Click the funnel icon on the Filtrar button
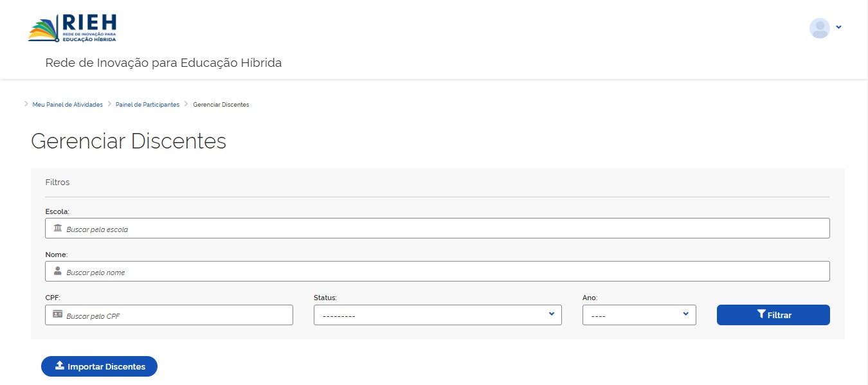The width and height of the screenshot is (868, 385). click(x=761, y=314)
